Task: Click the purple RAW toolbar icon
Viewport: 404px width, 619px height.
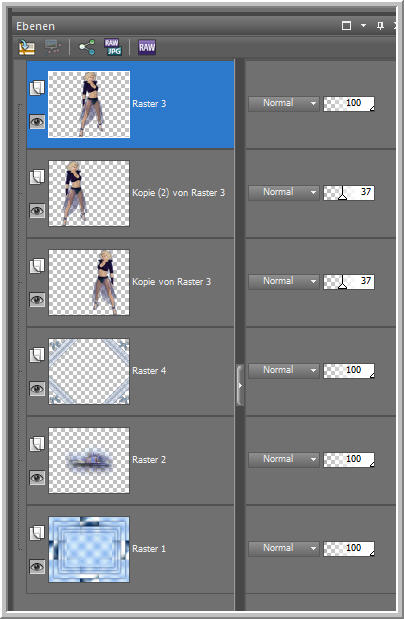Action: [147, 47]
